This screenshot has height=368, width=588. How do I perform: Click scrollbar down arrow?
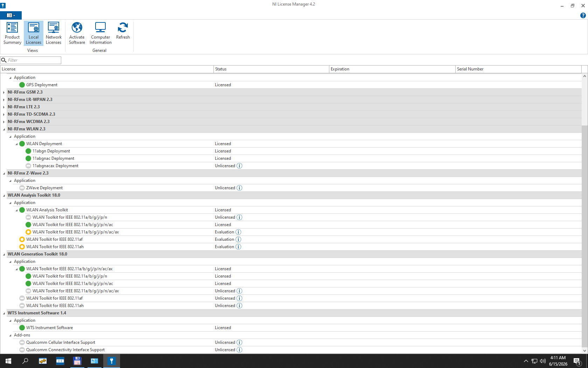[x=584, y=350]
